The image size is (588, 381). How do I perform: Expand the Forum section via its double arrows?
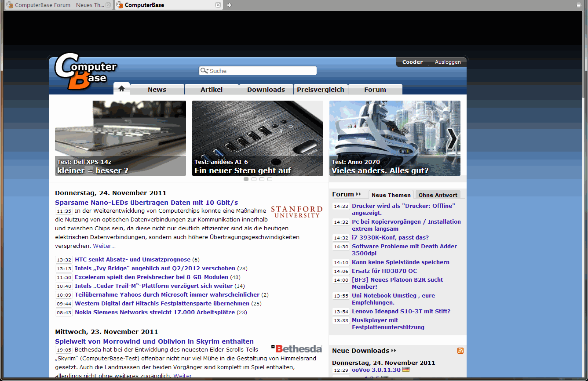tap(358, 194)
